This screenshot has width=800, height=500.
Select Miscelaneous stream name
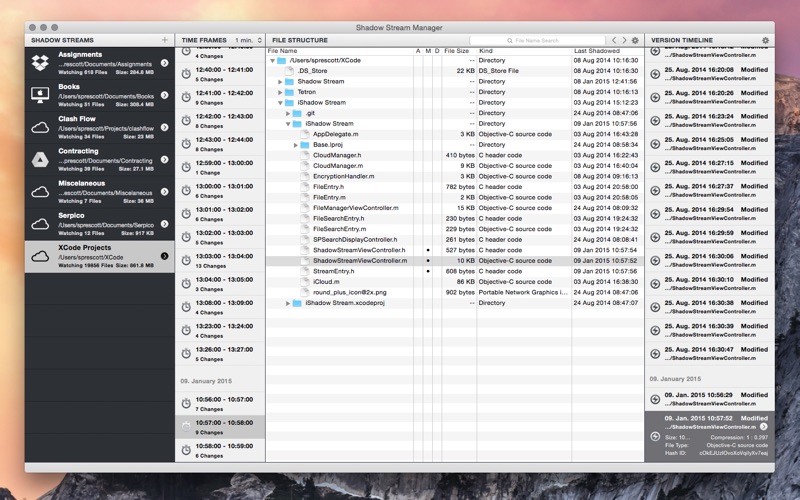(x=82, y=183)
